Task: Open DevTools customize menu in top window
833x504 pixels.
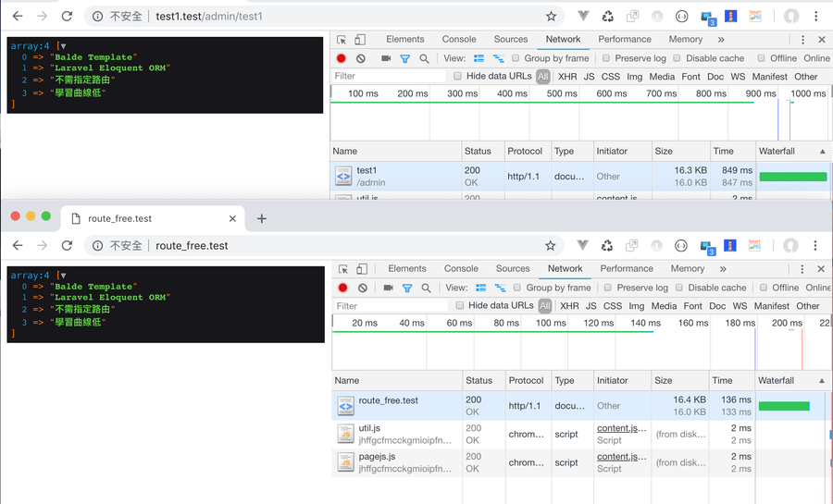Action: click(x=802, y=40)
